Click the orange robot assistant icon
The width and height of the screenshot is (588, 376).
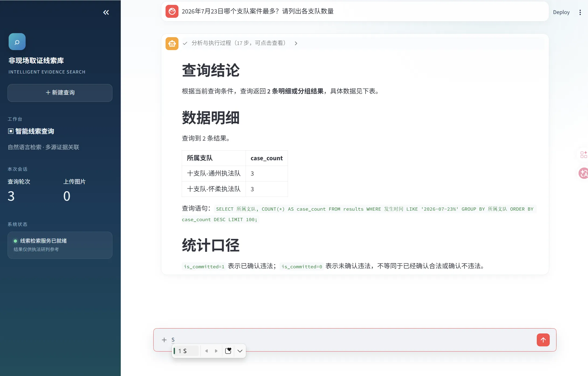[172, 43]
